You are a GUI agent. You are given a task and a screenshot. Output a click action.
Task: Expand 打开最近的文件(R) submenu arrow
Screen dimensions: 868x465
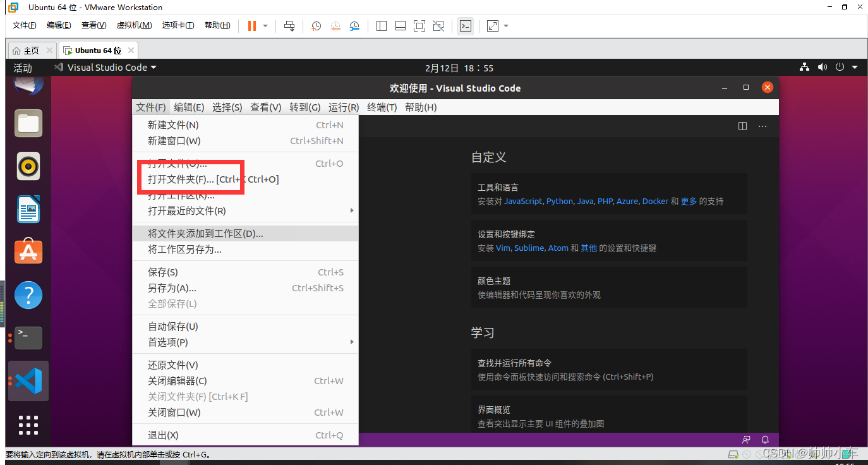352,211
